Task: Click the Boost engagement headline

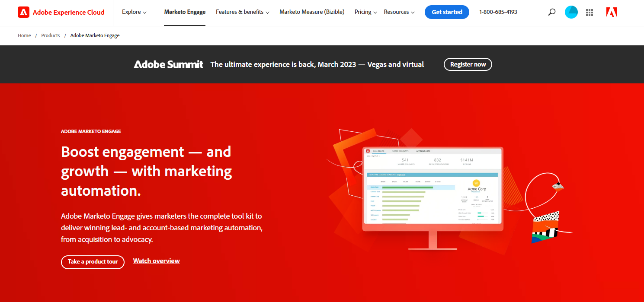Action: (x=147, y=171)
